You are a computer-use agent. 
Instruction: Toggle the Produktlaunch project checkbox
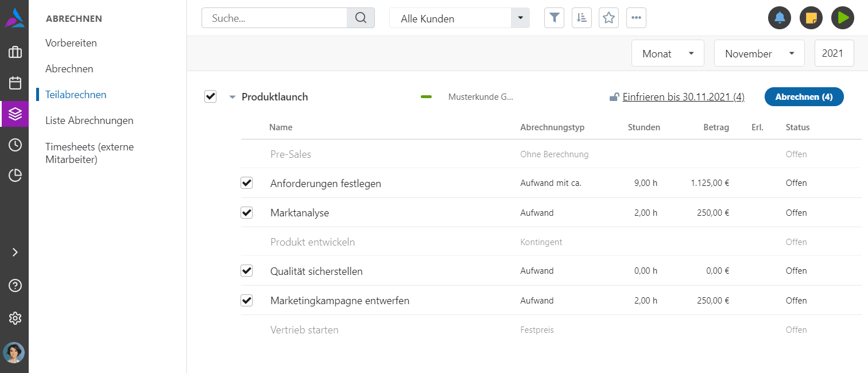tap(210, 96)
